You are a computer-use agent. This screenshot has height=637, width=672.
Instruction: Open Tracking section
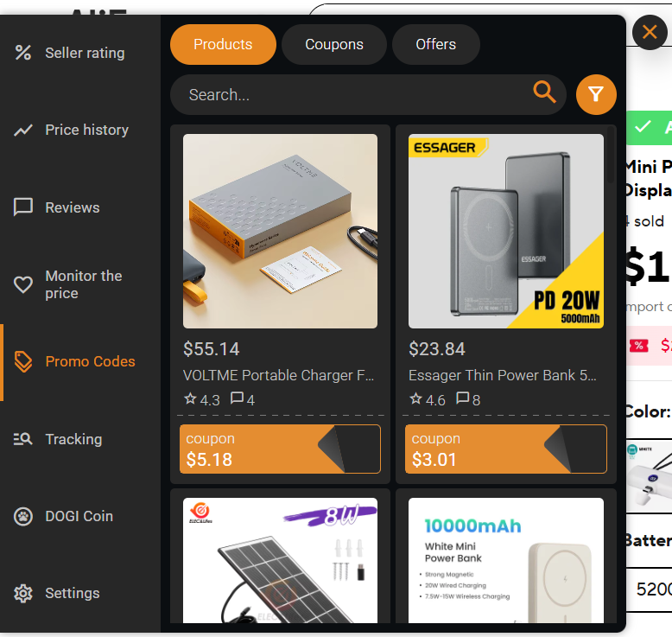click(x=80, y=439)
